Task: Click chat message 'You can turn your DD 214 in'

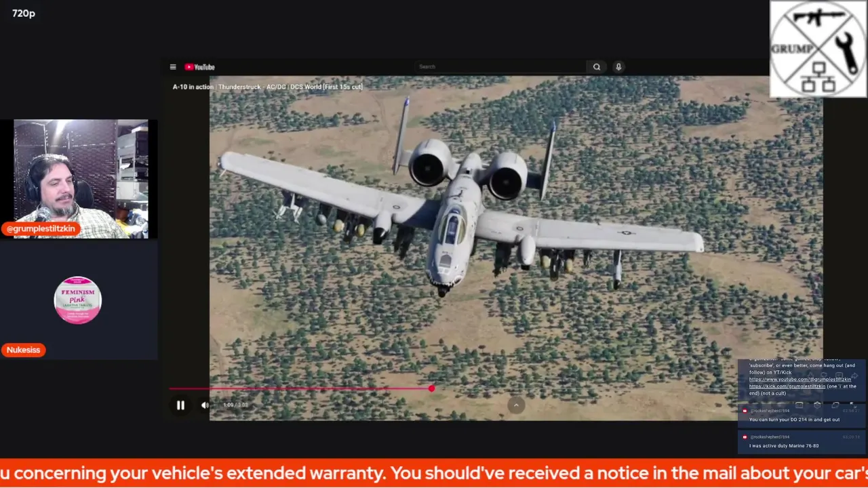Action: 794,420
